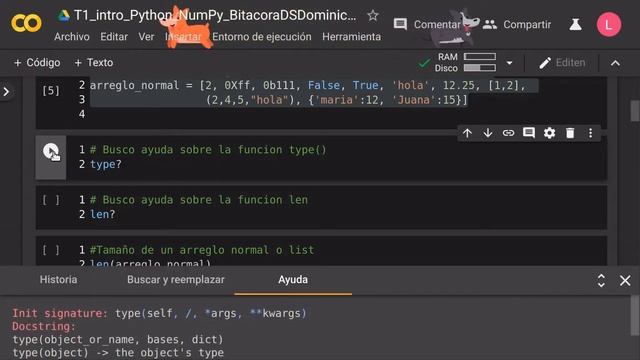The height and width of the screenshot is (360, 640).
Task: Run the len? cell brackets
Action: pos(51,200)
